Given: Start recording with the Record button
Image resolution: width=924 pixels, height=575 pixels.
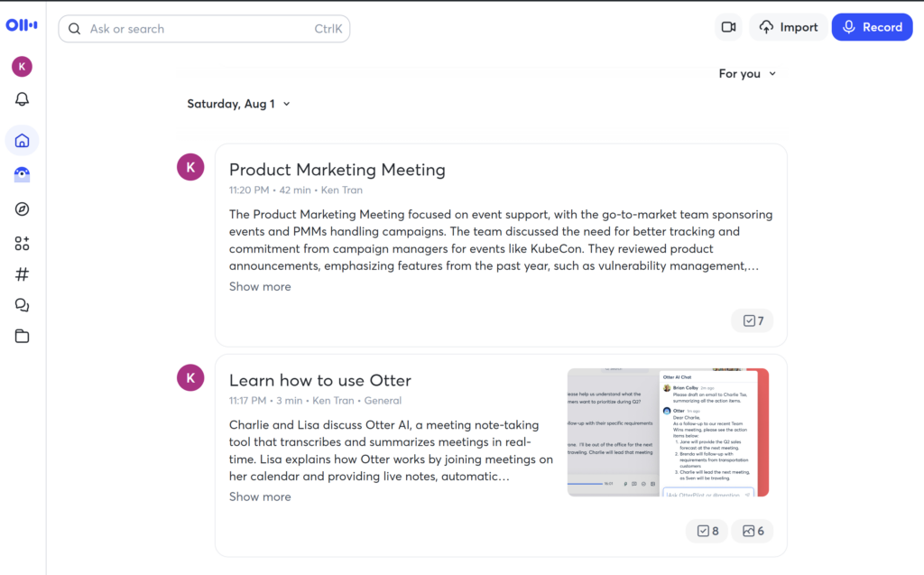Looking at the screenshot, I should tap(873, 27).
